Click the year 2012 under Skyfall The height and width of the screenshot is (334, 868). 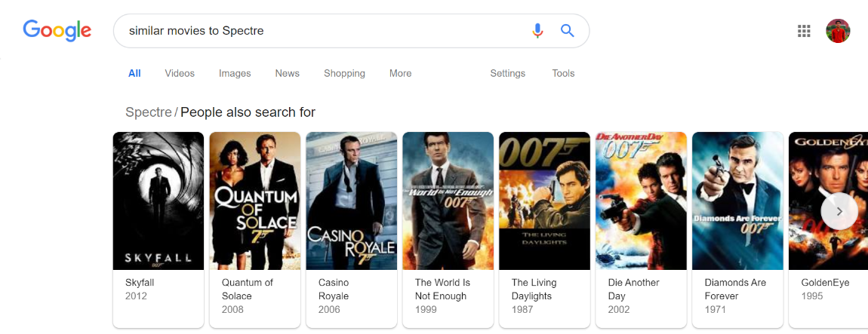[136, 296]
